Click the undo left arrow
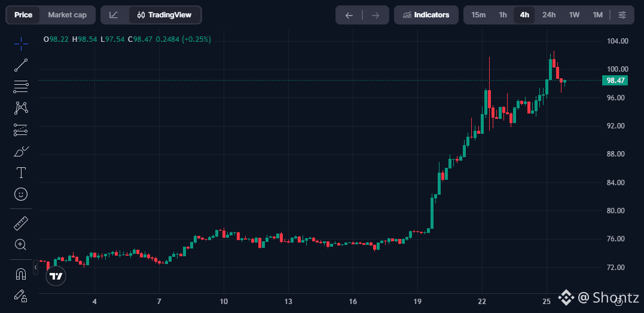The width and height of the screenshot is (644, 313). [349, 16]
